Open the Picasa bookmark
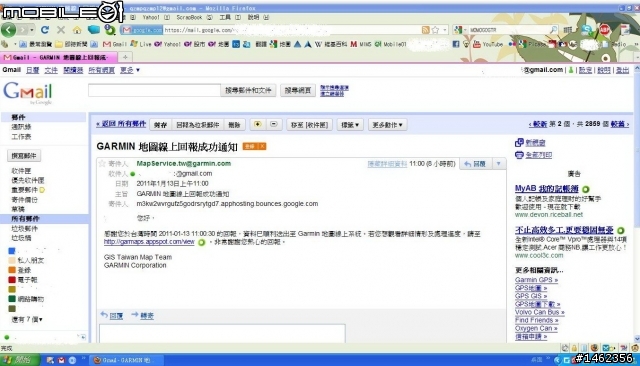Viewport: 640px width, 366px height. (533, 44)
